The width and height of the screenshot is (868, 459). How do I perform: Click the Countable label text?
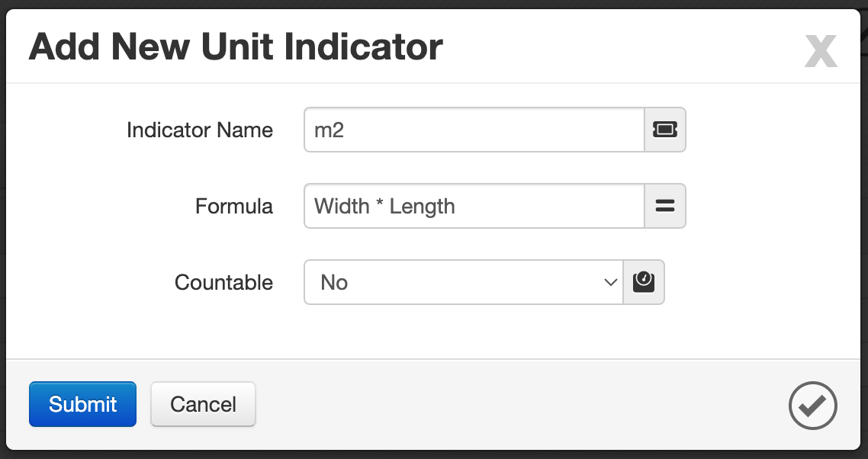[223, 282]
